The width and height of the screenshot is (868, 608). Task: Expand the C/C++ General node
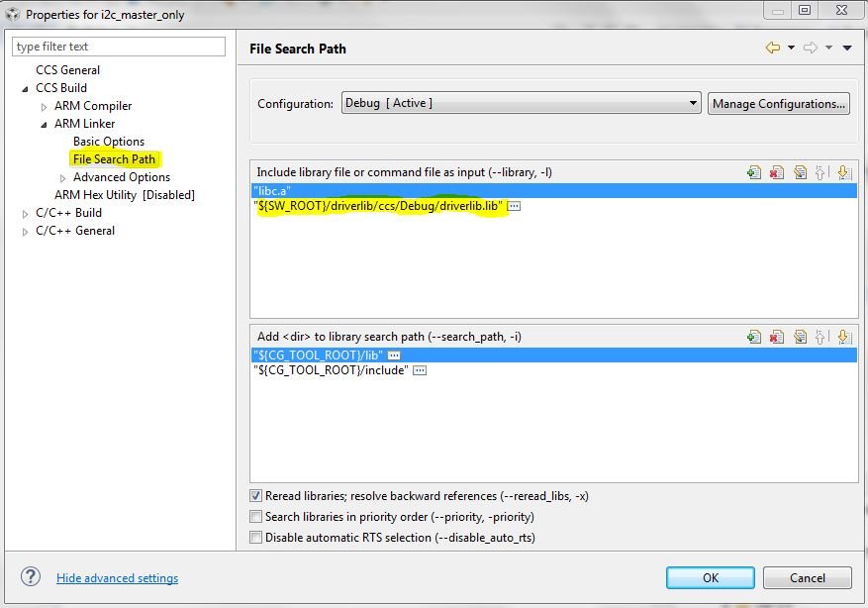coord(25,232)
